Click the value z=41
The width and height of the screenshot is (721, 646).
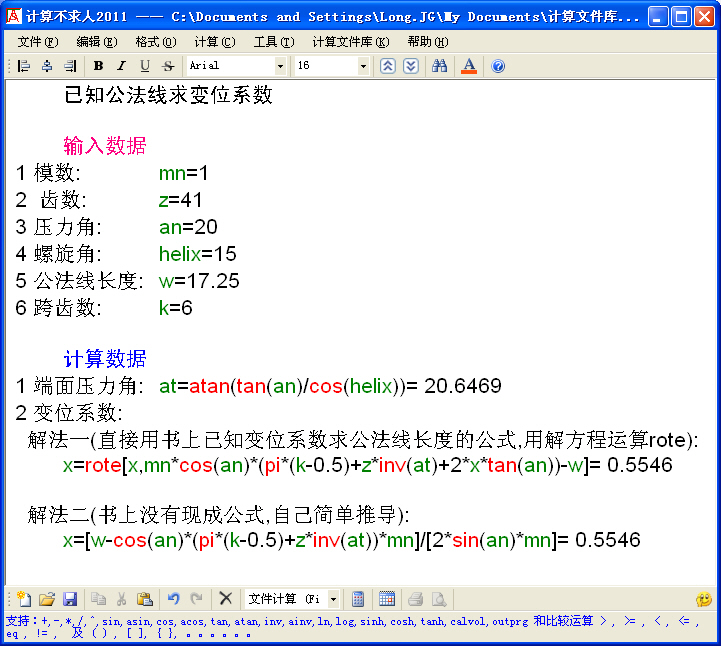[180, 200]
